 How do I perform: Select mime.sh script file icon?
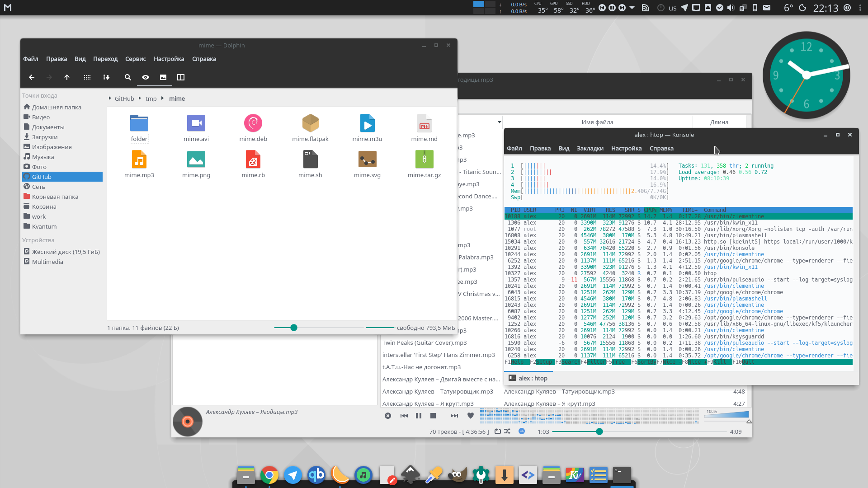311,159
